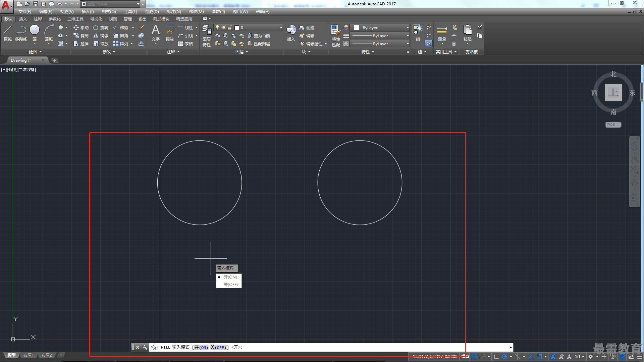Open the 文件(F) menu
The image size is (644, 362).
point(24,12)
